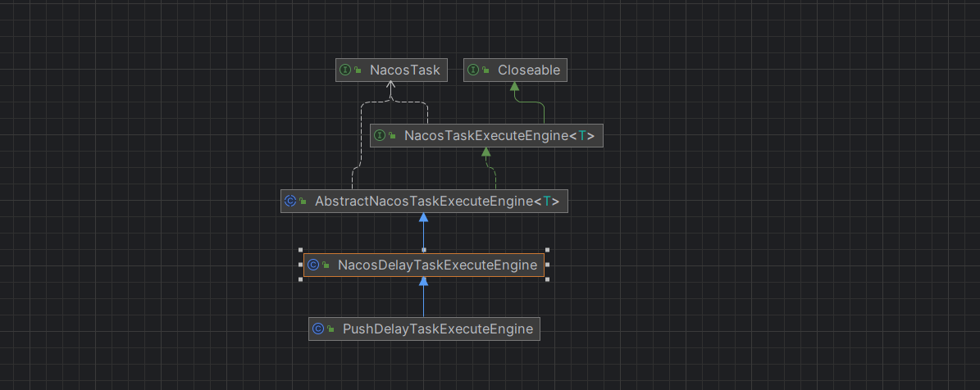The image size is (980, 390).
Task: Click the type parameter T in AbstractNacosTaskExecuteEngine<T>
Action: click(x=548, y=201)
